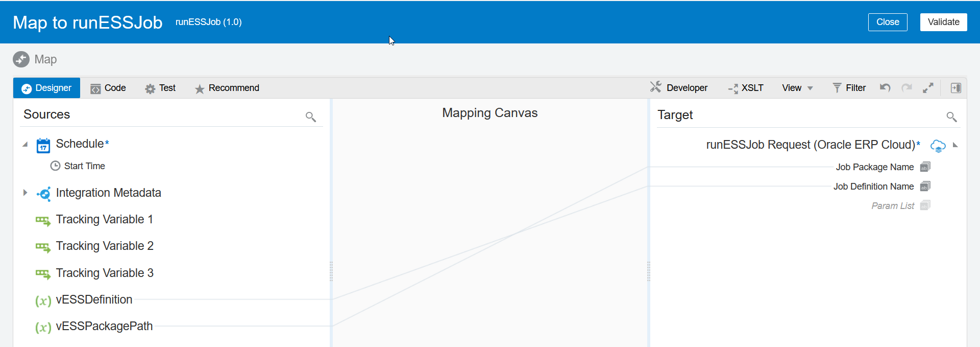Click Job Definition Name field icon
Screen dimensions: 980x347
pyautogui.click(x=925, y=187)
